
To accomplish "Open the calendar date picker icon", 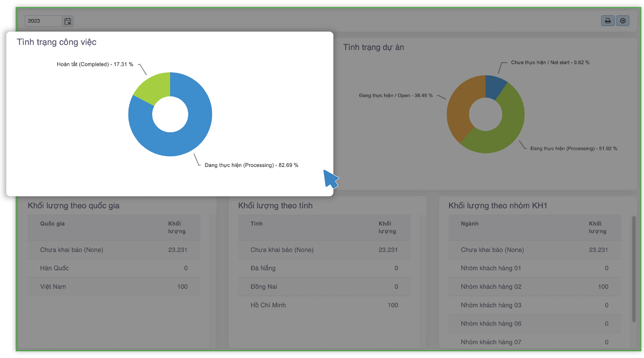I will (x=68, y=21).
